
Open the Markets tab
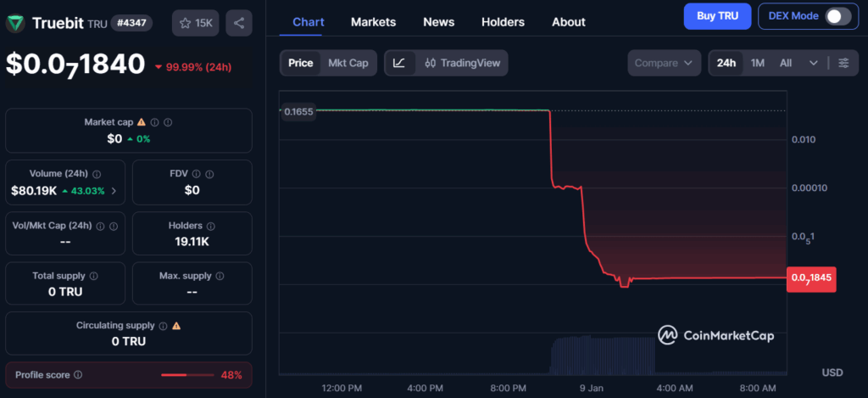click(x=373, y=22)
